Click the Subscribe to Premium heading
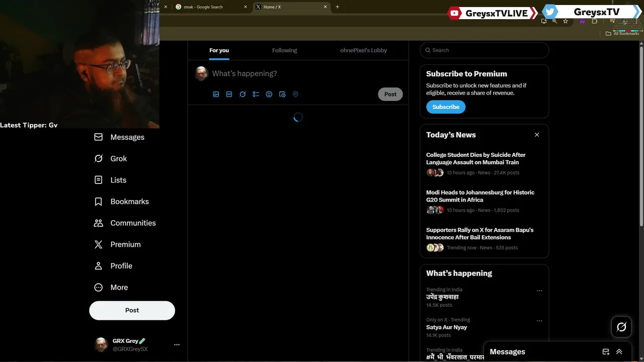This screenshot has width=644, height=362. point(466,74)
